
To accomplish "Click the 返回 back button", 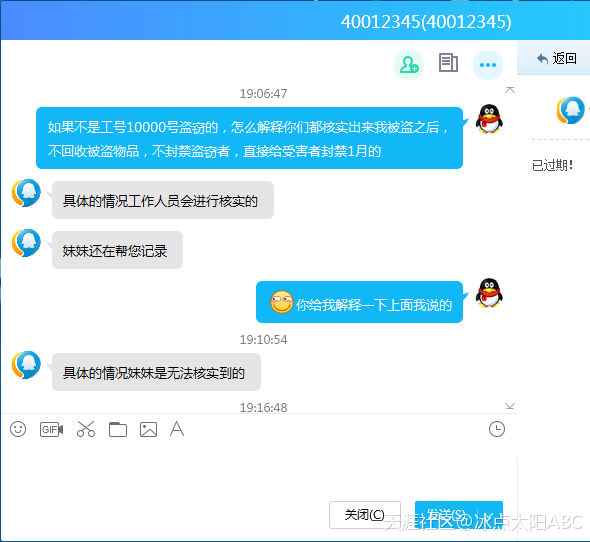I will (557, 58).
